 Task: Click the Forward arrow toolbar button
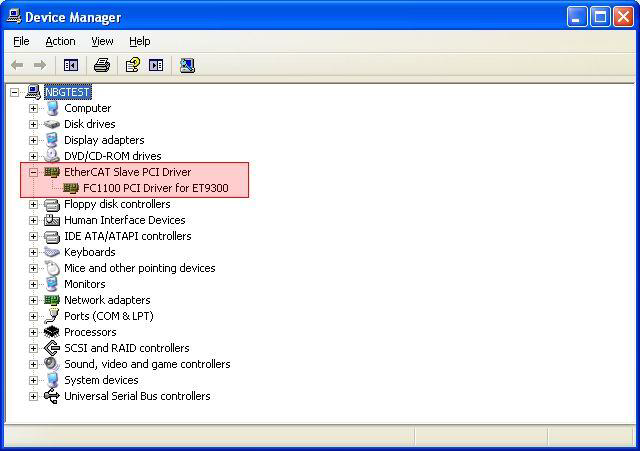40,65
